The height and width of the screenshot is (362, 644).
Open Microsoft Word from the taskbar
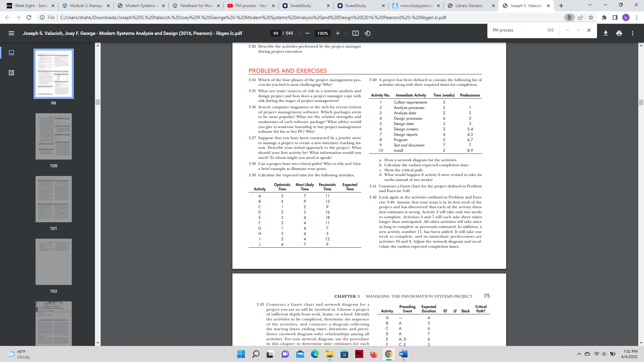404,354
